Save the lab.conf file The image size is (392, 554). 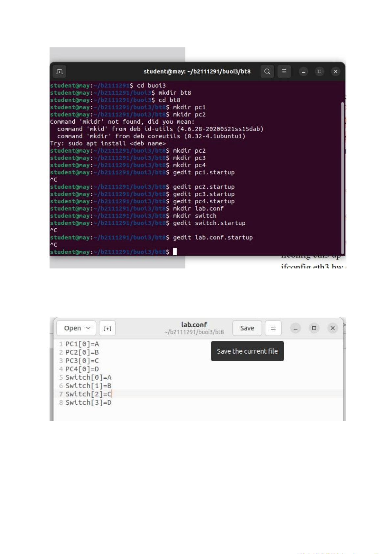click(247, 328)
